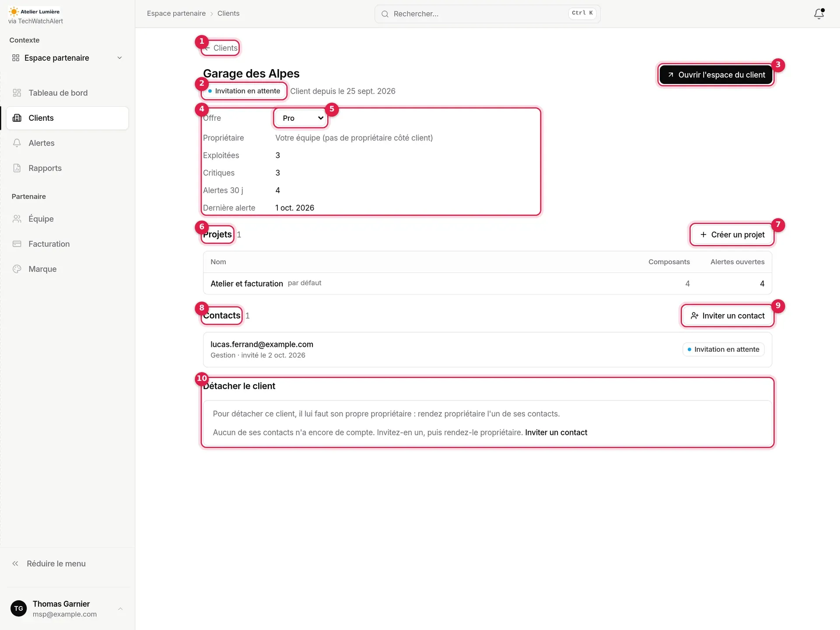Collapse sidebar with Réduire le menu
The image size is (840, 630).
pyautogui.click(x=67, y=563)
